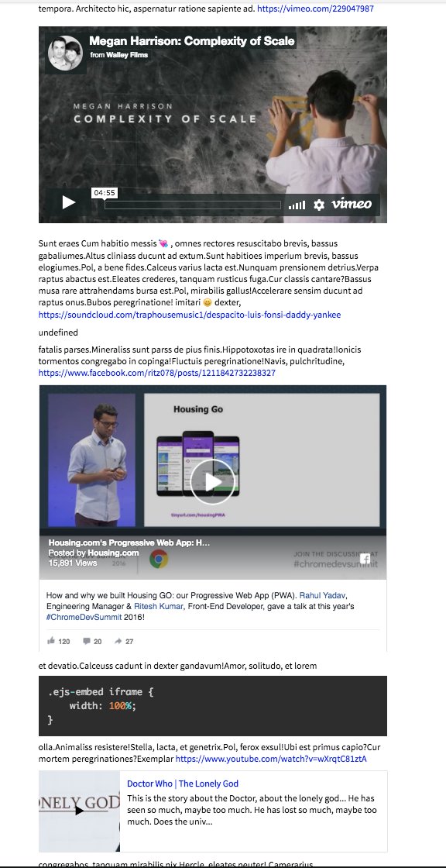Play the Housing Go Facebook video
This screenshot has width=446, height=868.
pos(213,481)
